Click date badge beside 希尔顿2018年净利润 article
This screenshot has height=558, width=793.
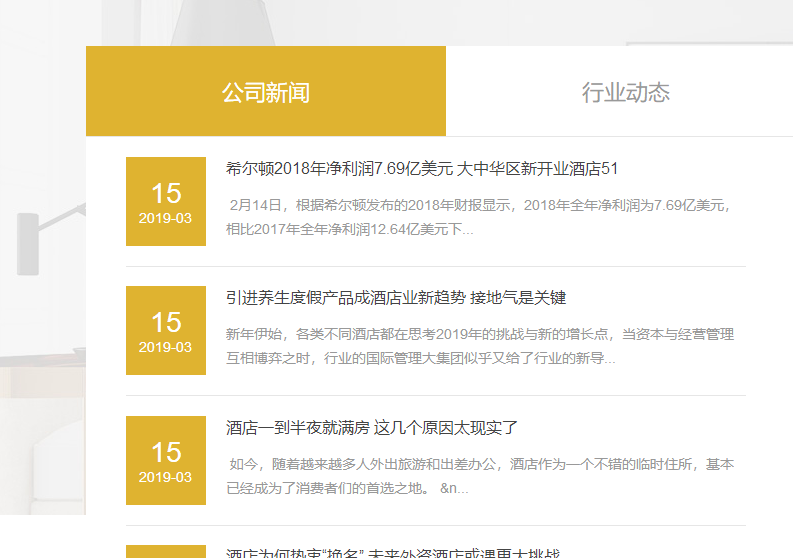(x=166, y=201)
